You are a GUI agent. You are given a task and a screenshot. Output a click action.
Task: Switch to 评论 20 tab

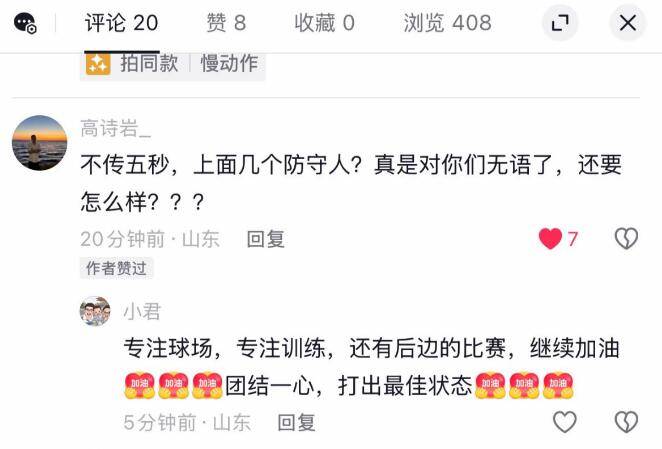(122, 23)
